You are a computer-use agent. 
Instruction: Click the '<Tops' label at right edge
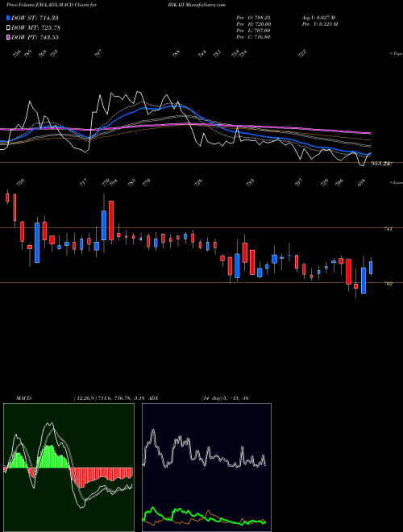396,54
